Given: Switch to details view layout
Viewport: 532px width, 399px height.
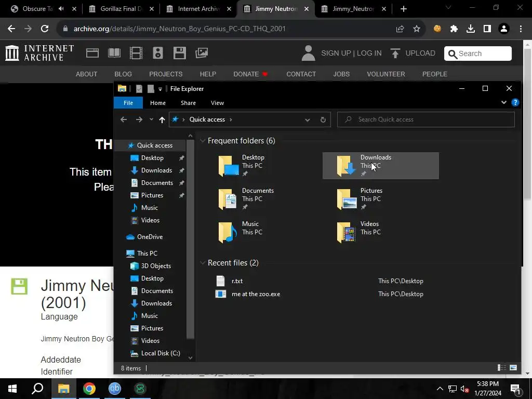Looking at the screenshot, I should [502, 368].
